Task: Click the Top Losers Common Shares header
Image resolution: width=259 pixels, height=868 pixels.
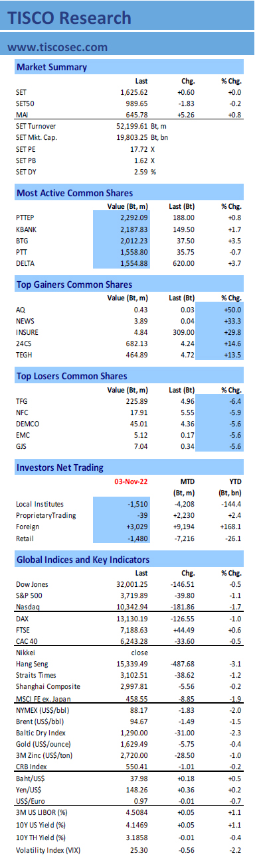Action: [x=72, y=377]
